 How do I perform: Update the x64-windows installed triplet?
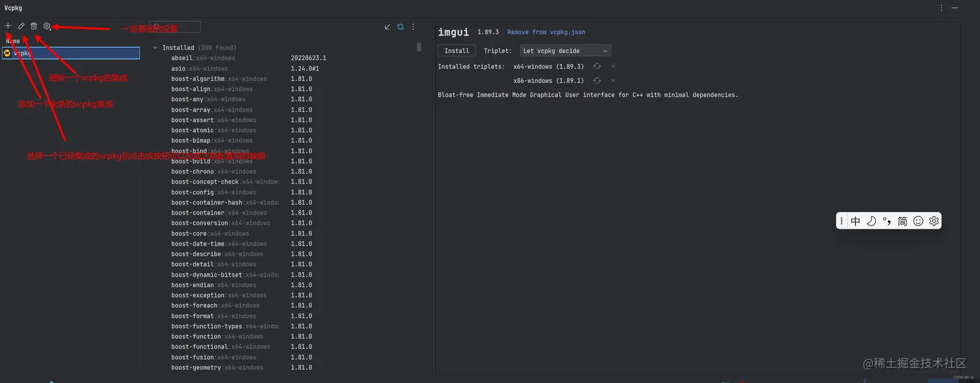(597, 66)
